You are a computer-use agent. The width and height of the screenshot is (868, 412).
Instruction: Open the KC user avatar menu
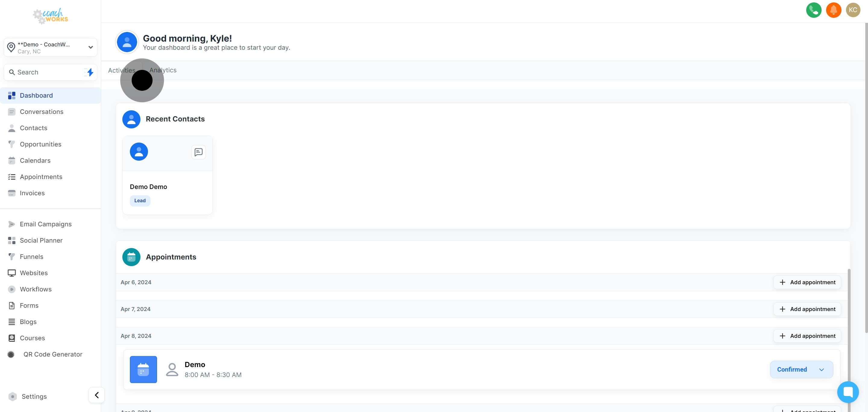pyautogui.click(x=853, y=10)
